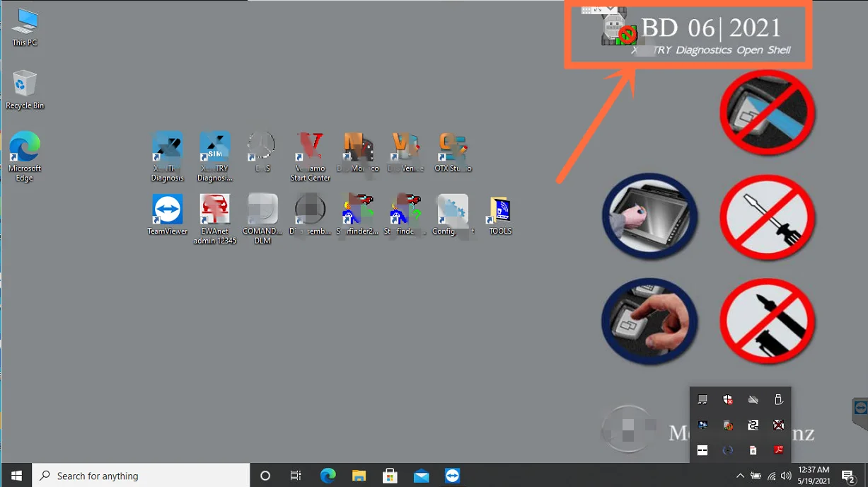Select the COMAND DLM desktop shortcut

[x=262, y=219]
